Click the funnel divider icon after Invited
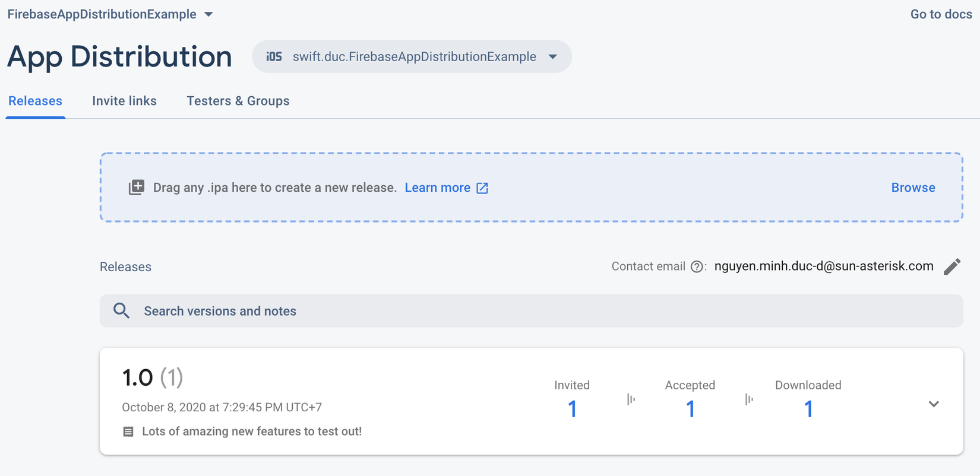Viewport: 980px width, 476px height. click(631, 399)
